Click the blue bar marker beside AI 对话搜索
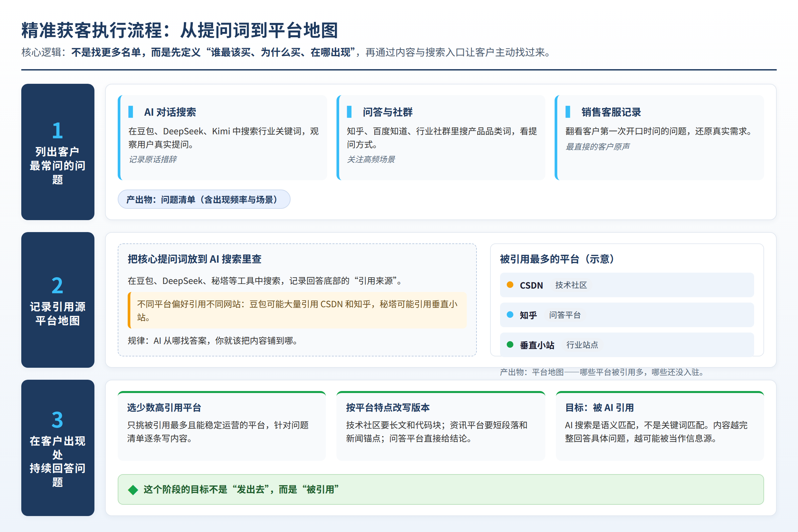This screenshot has width=798, height=532. (x=131, y=112)
